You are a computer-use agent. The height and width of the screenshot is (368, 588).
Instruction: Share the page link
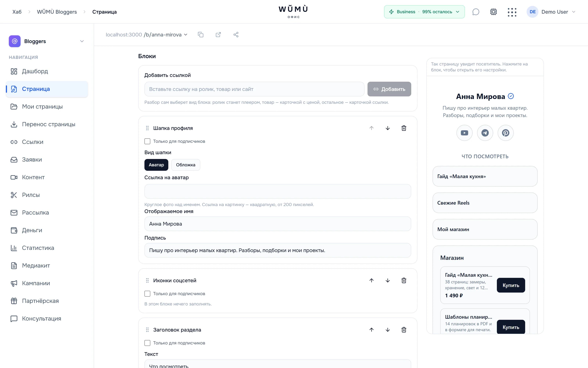point(236,35)
